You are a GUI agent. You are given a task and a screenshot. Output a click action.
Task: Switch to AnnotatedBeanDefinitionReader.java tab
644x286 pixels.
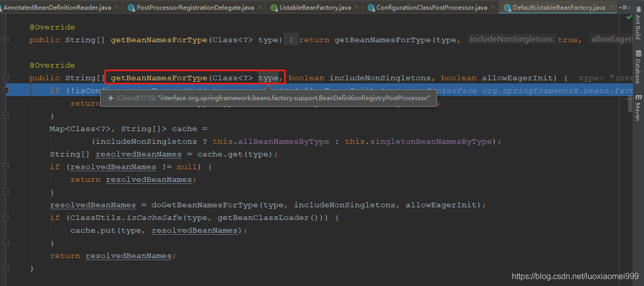56,8
